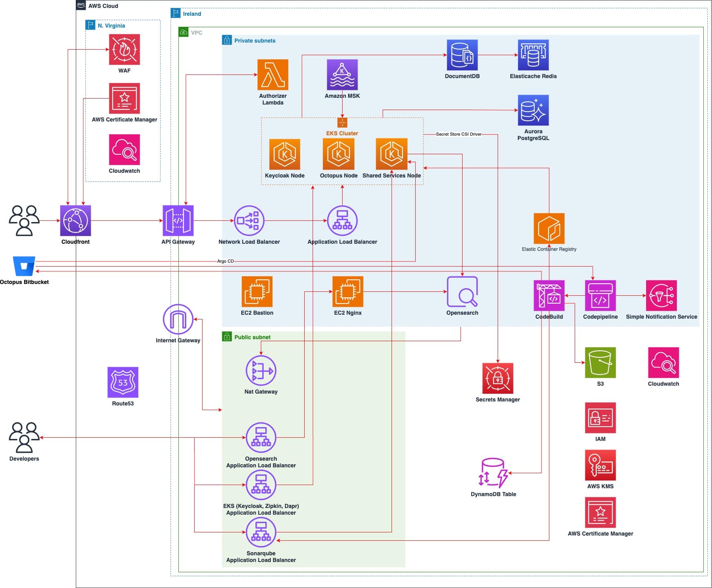Viewport: 712px width, 588px height.
Task: Click the 'N. Virginia' region label text
Action: click(111, 26)
